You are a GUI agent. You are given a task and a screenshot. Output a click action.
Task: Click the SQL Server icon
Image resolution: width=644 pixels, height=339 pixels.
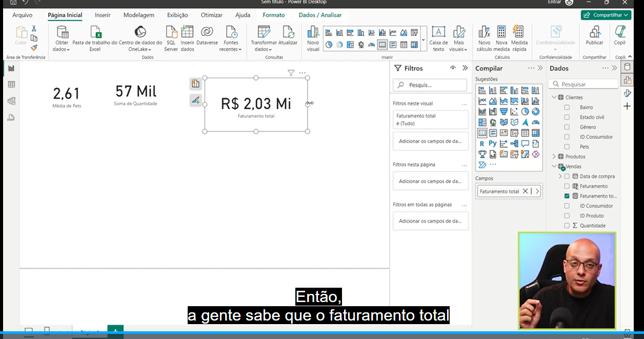171,32
